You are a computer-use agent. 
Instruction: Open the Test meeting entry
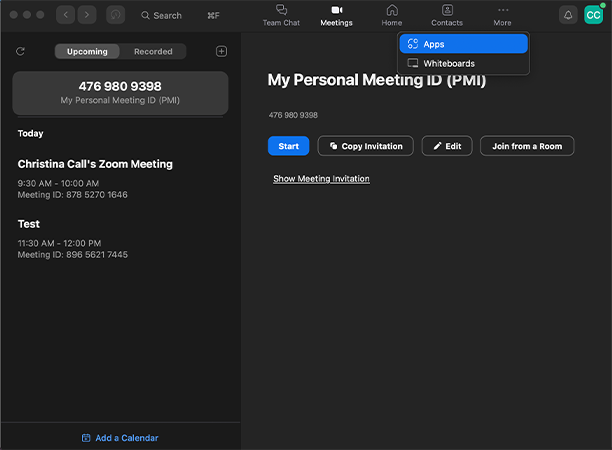(x=120, y=238)
